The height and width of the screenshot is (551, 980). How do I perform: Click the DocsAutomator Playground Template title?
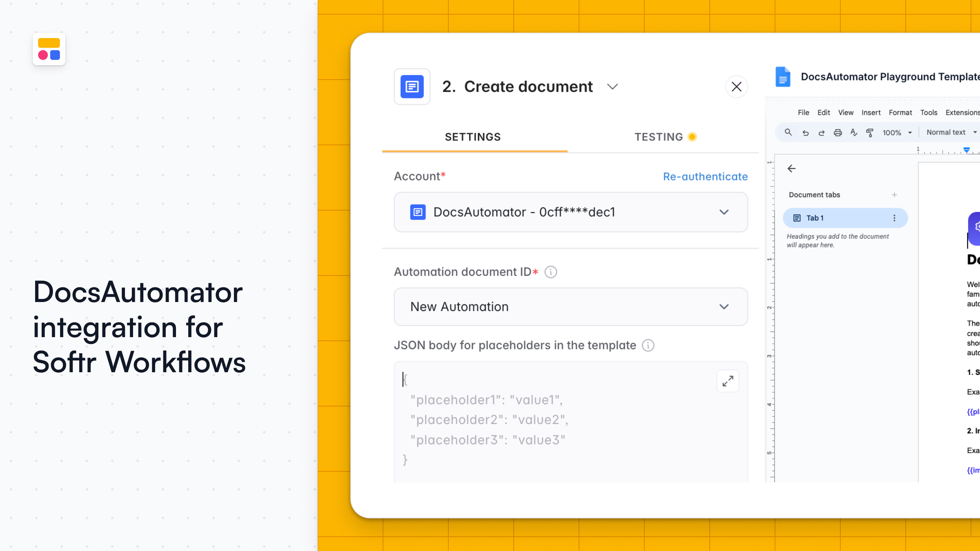tap(890, 77)
